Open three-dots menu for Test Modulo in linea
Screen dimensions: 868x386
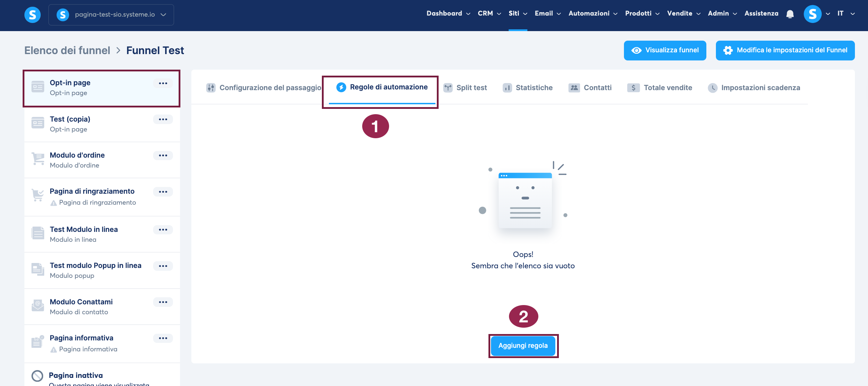coord(163,230)
